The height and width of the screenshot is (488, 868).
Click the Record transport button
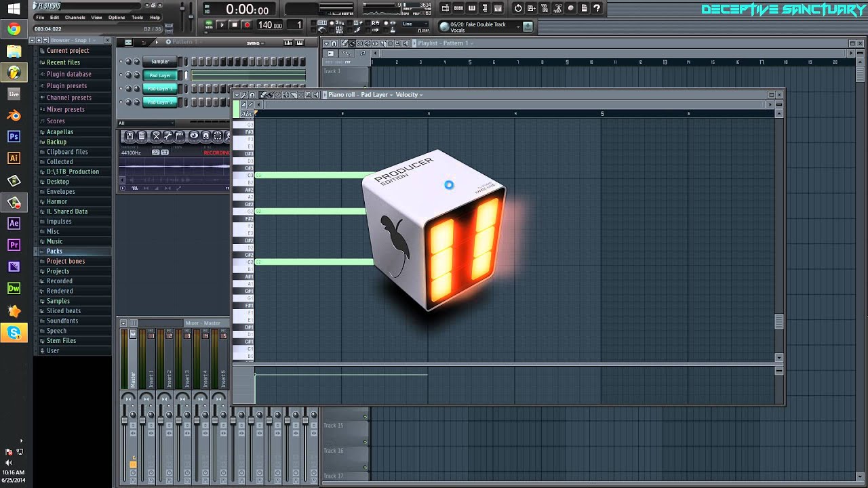(x=247, y=24)
